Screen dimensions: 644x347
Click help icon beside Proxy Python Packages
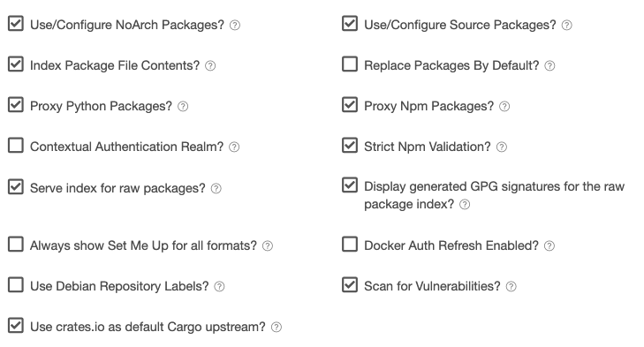click(x=183, y=106)
